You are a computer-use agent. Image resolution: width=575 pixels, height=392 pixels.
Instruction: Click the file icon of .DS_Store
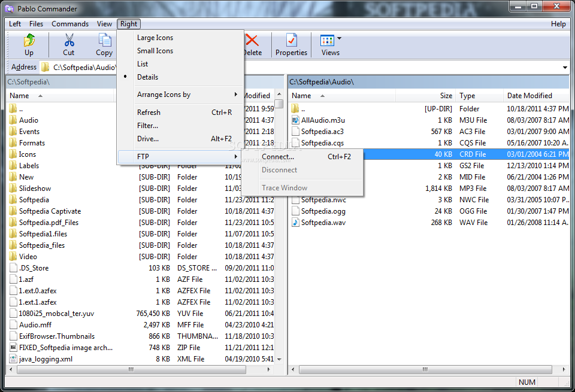point(14,268)
